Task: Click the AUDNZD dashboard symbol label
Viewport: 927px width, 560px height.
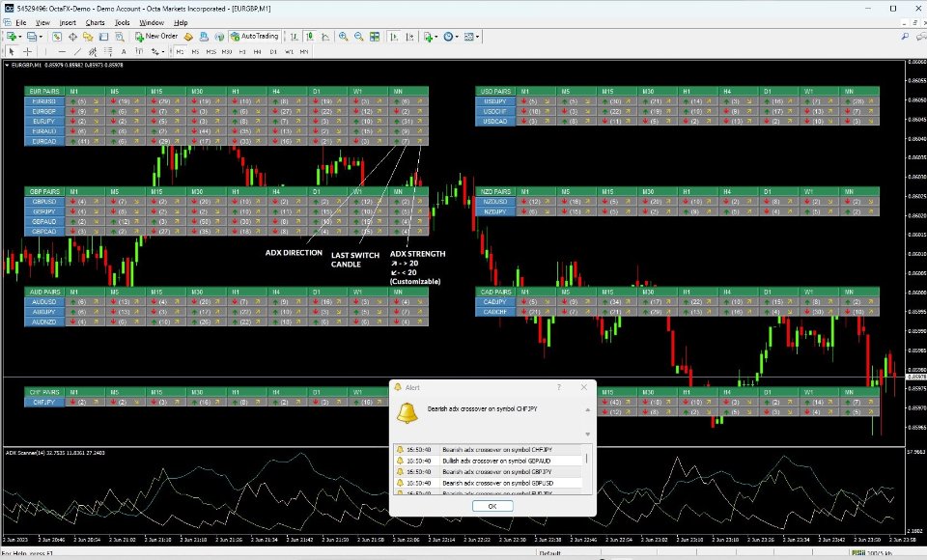Action: (44, 322)
